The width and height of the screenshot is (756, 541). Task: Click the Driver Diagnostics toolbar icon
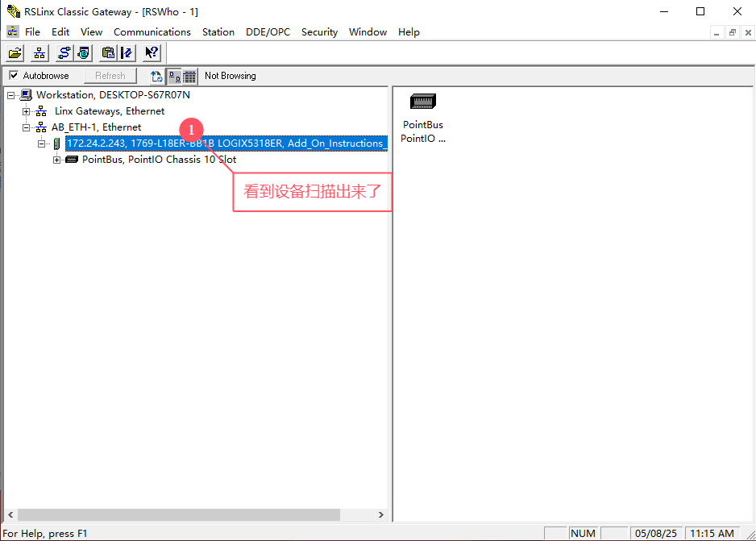pyautogui.click(x=83, y=52)
